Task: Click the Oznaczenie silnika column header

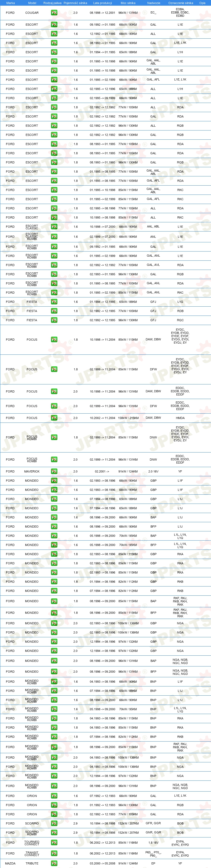Action: [181, 3]
